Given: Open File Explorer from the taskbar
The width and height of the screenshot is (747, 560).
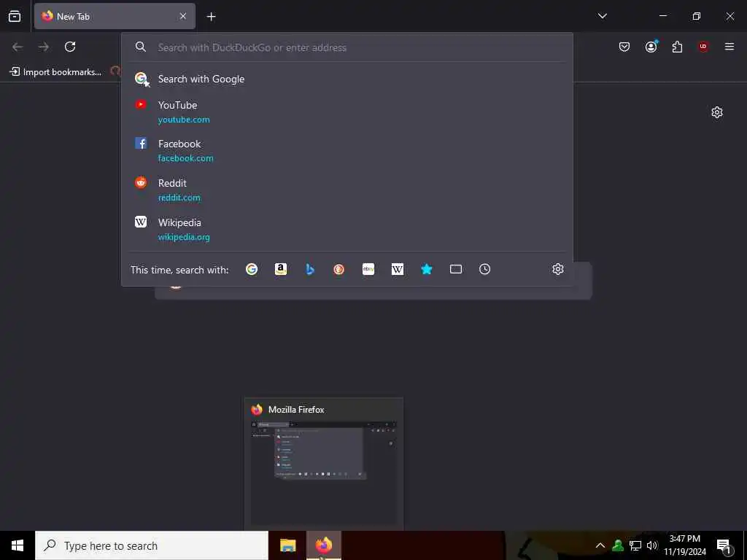Looking at the screenshot, I should pyautogui.click(x=287, y=545).
